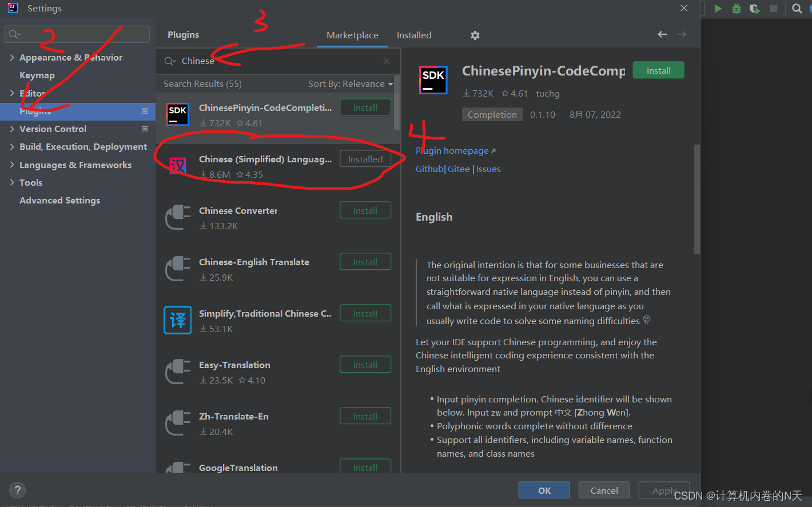Click Installed button for Chinese Language Pack
Screen dimensions: 812x507
tap(365, 159)
